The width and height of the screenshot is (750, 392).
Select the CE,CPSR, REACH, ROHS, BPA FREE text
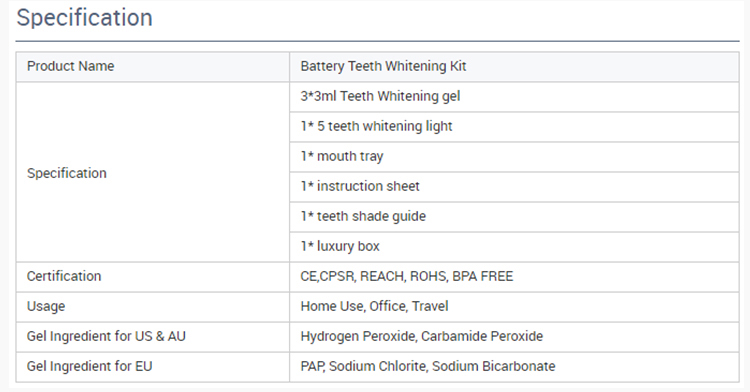(407, 276)
